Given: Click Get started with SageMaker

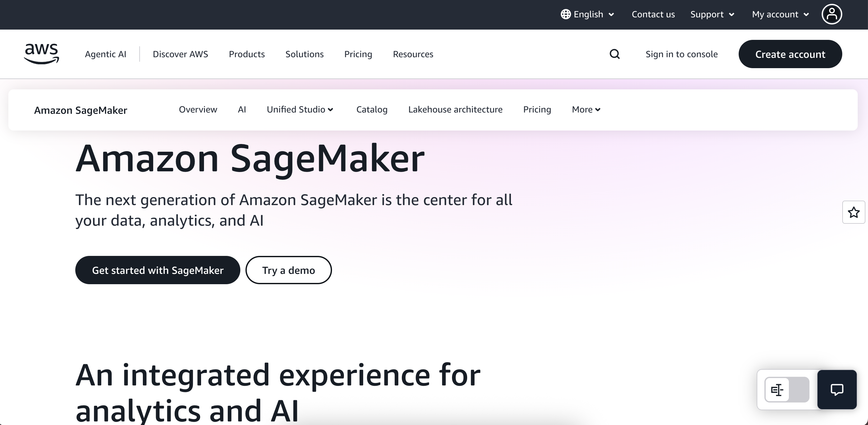Looking at the screenshot, I should pyautogui.click(x=158, y=270).
